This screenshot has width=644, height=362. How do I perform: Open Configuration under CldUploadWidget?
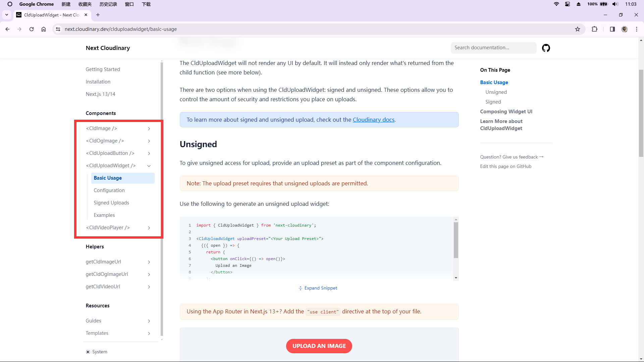pos(109,190)
